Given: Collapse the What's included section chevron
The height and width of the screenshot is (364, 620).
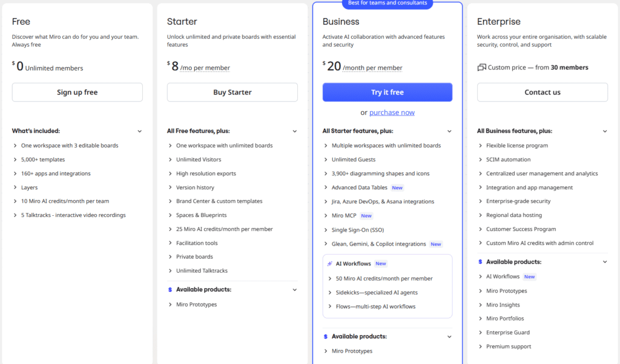Looking at the screenshot, I should coord(139,131).
